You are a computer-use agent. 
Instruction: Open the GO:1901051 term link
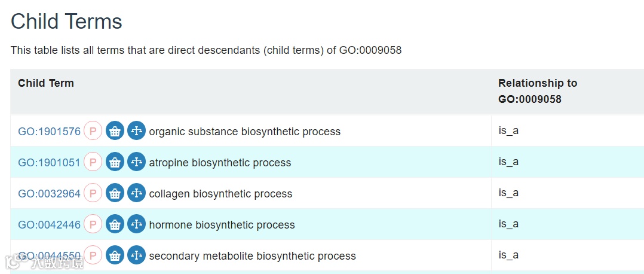49,163
